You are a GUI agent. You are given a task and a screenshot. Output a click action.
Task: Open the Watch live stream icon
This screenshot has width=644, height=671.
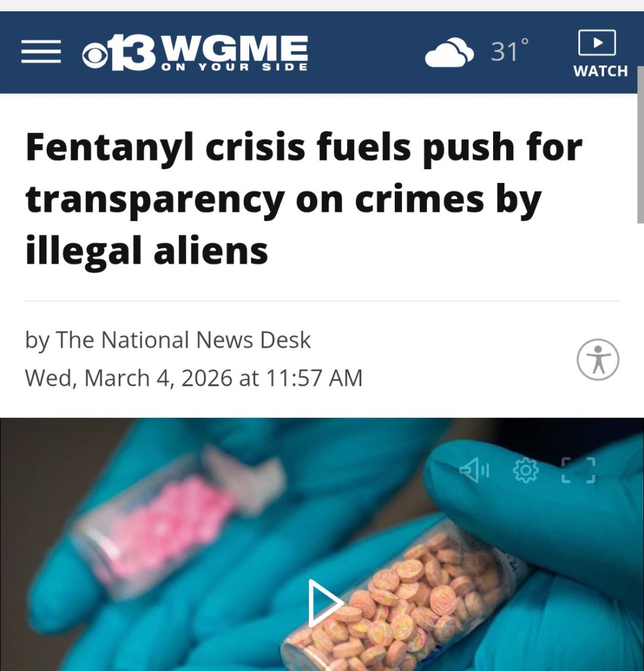point(597,43)
